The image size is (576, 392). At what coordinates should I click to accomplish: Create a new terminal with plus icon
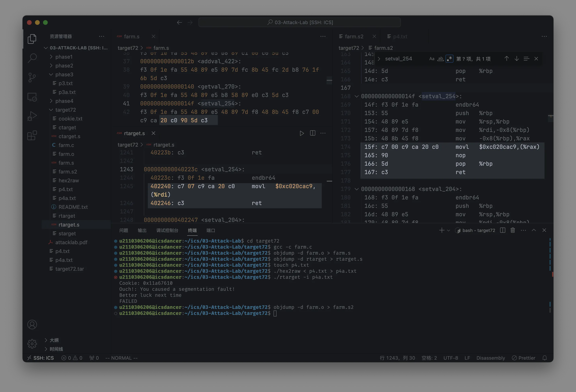442,230
